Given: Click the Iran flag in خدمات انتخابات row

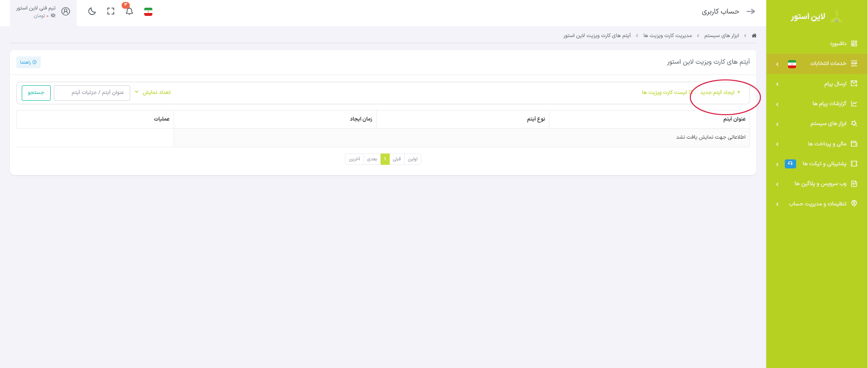Looking at the screenshot, I should point(792,64).
